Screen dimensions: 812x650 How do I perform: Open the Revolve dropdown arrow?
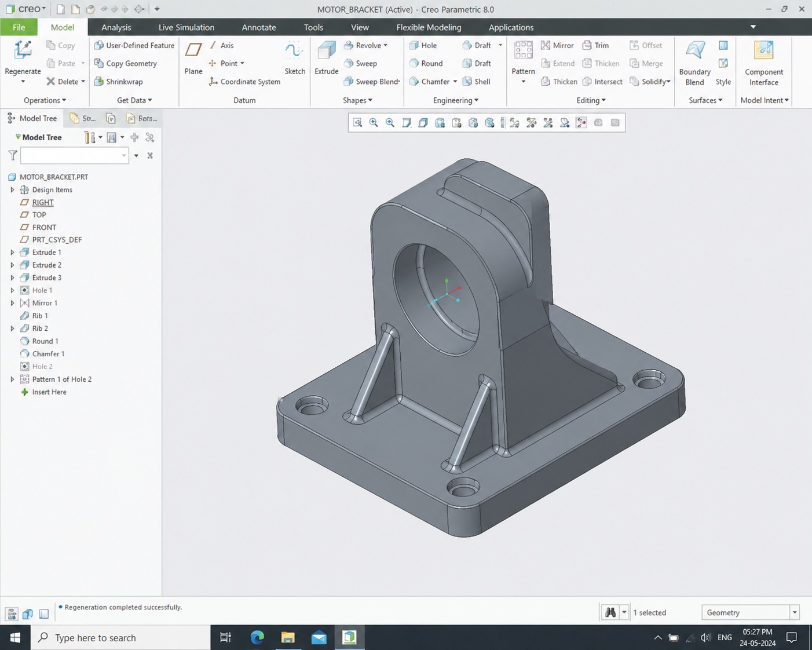coord(386,45)
